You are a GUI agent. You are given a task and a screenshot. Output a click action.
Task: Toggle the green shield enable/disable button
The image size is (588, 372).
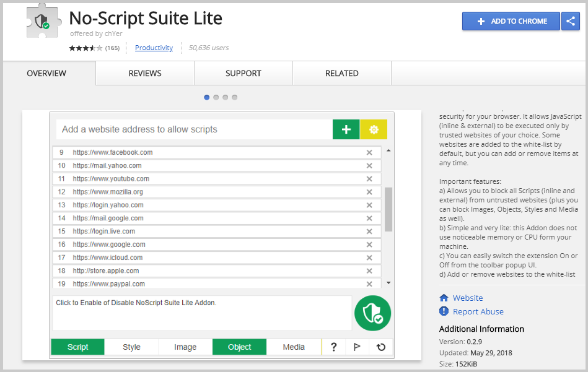(372, 313)
